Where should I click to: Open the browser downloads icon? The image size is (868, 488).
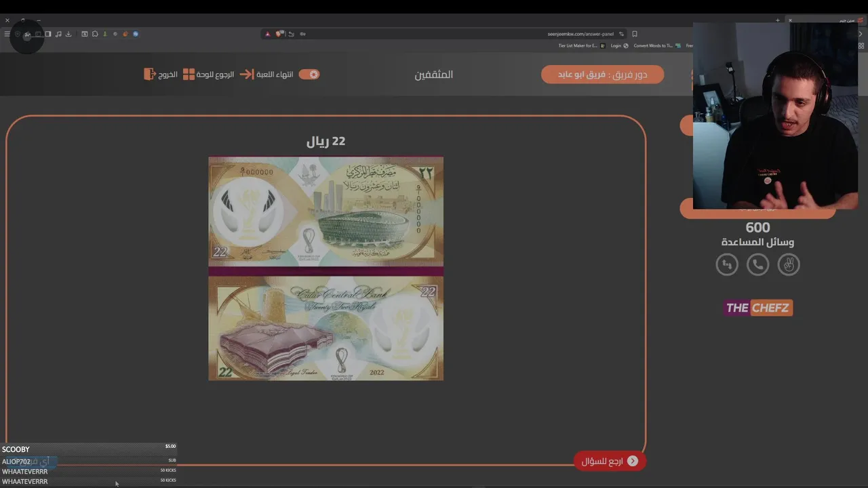pos(68,34)
